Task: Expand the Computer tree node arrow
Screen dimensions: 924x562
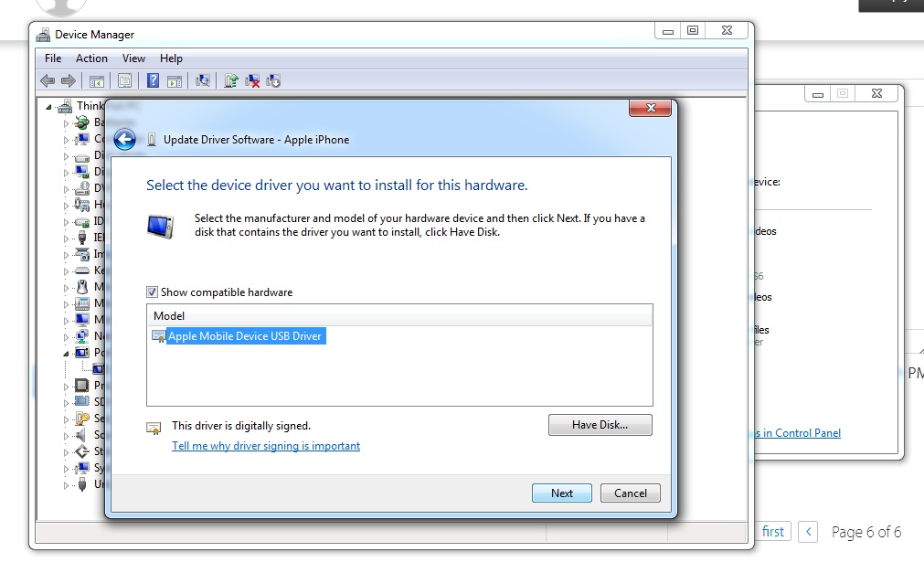Action: (66, 140)
